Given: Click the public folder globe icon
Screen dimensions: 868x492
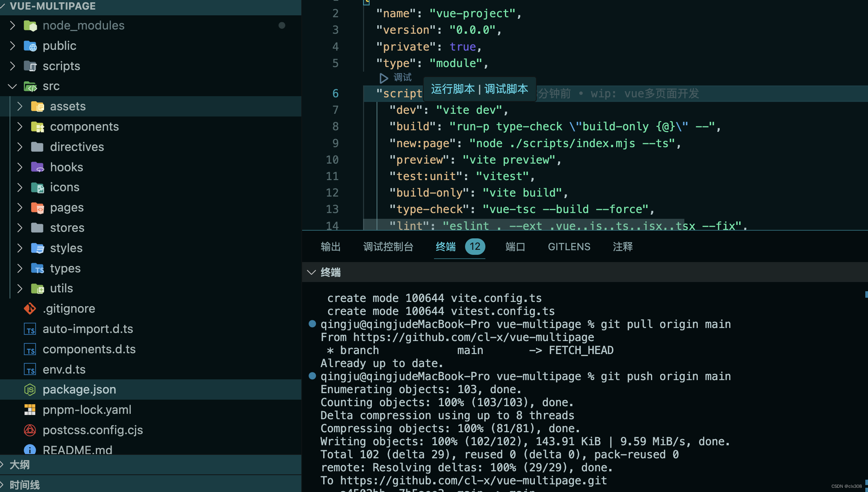Looking at the screenshot, I should coord(30,46).
